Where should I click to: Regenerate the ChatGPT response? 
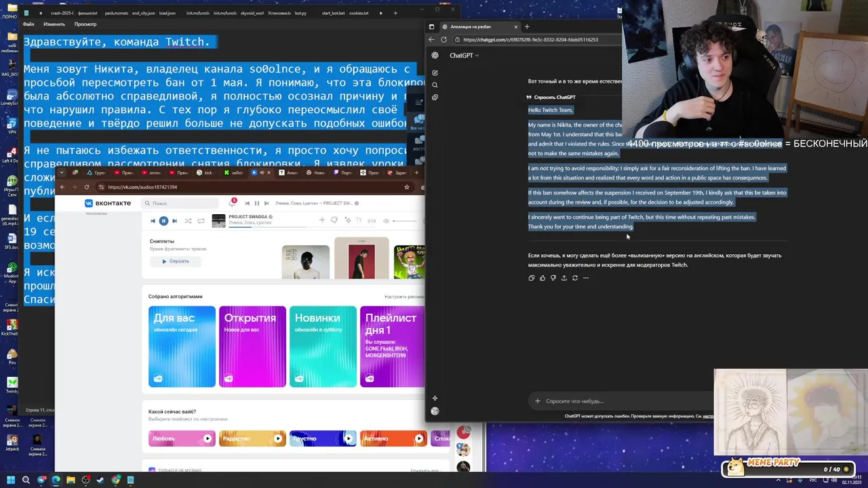click(574, 278)
